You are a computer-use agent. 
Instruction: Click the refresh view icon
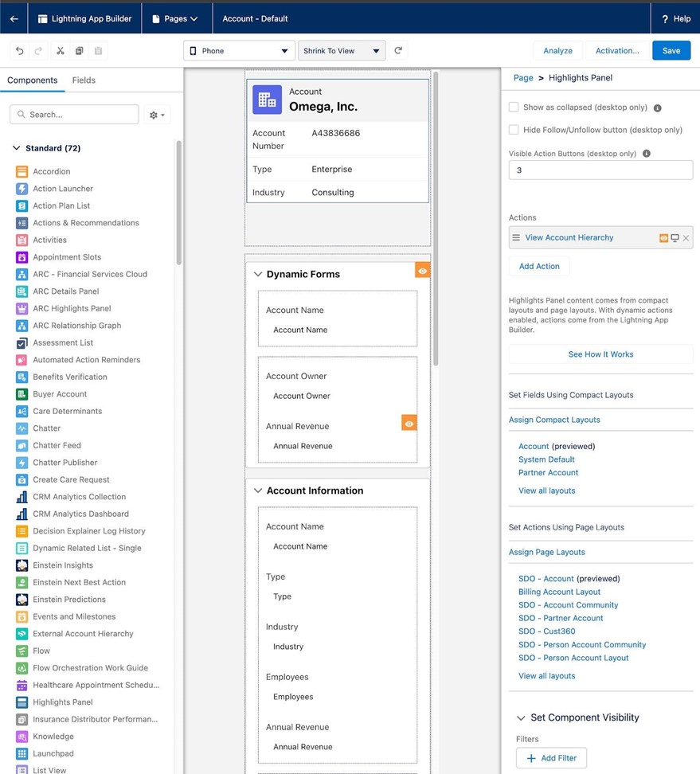(x=398, y=50)
